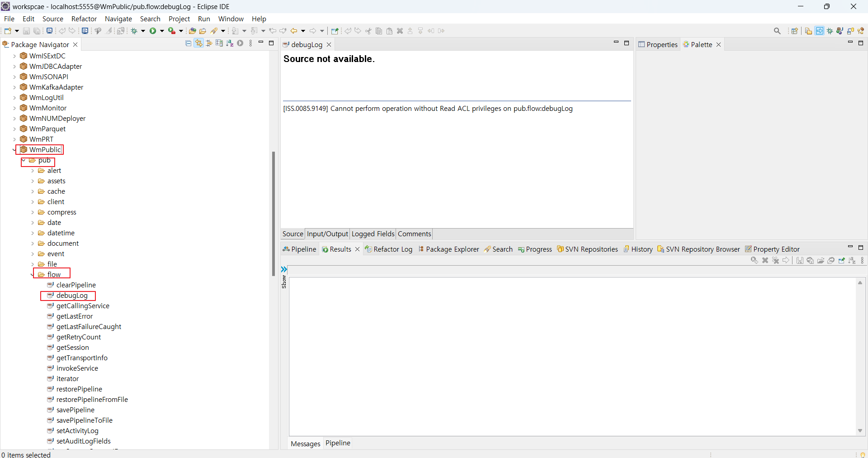Viewport: 868px width, 458px height.
Task: Click the Results scroll up arrow
Action: [860, 282]
